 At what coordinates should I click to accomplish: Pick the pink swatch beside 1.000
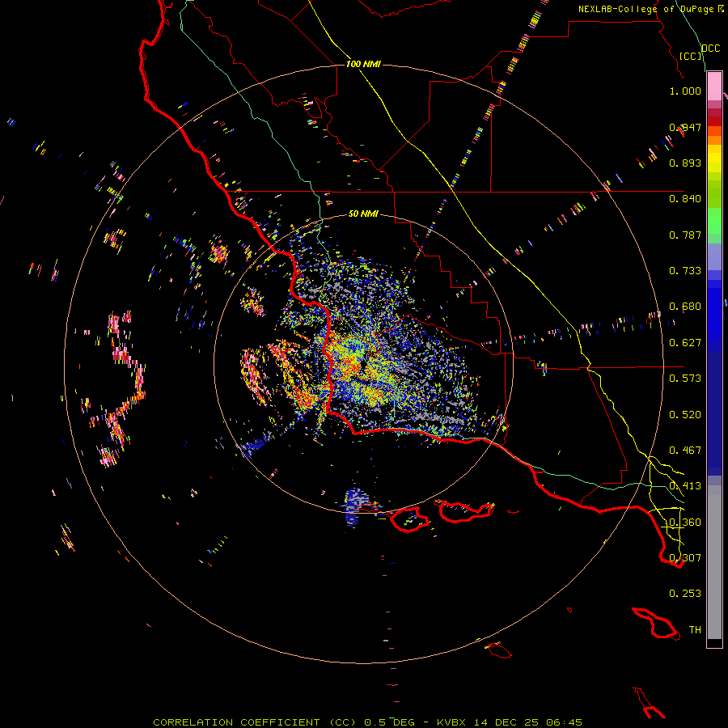click(x=714, y=87)
